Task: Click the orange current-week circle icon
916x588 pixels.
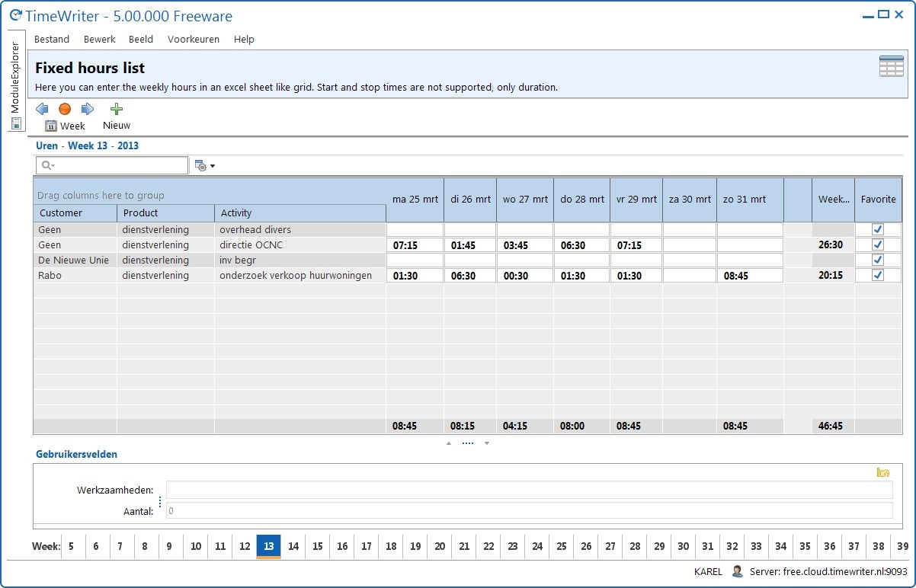Action: pyautogui.click(x=65, y=109)
